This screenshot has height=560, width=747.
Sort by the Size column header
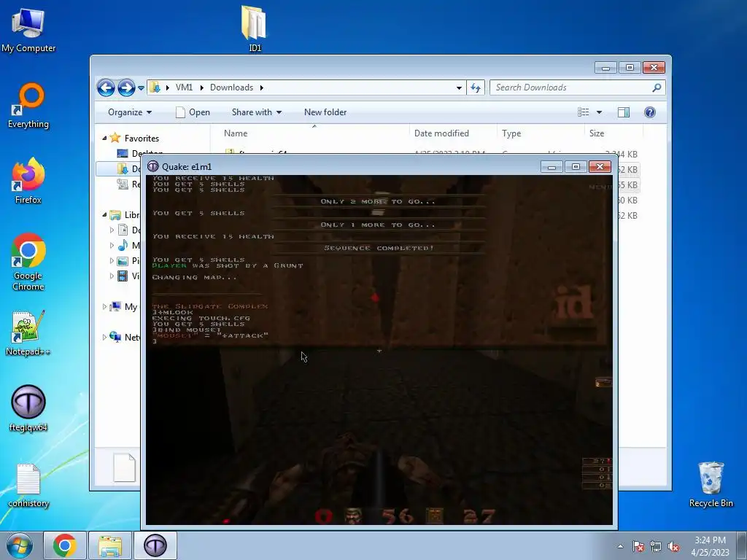point(614,133)
